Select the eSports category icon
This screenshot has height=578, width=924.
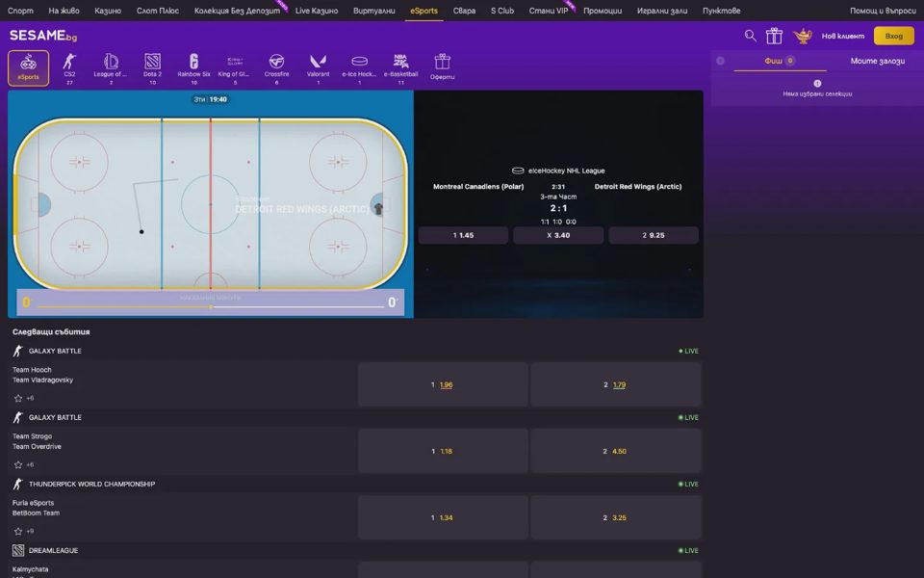coord(28,67)
